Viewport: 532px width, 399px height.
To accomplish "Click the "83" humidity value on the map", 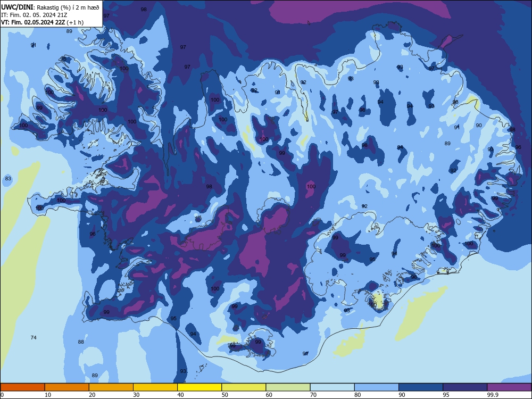I will click(x=8, y=178).
